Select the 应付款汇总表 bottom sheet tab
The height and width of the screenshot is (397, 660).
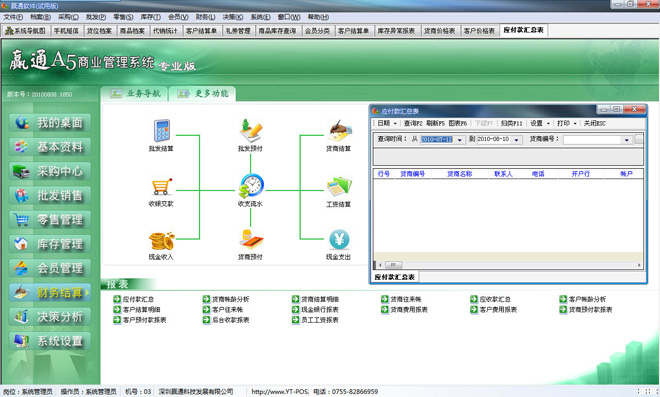pyautogui.click(x=395, y=277)
